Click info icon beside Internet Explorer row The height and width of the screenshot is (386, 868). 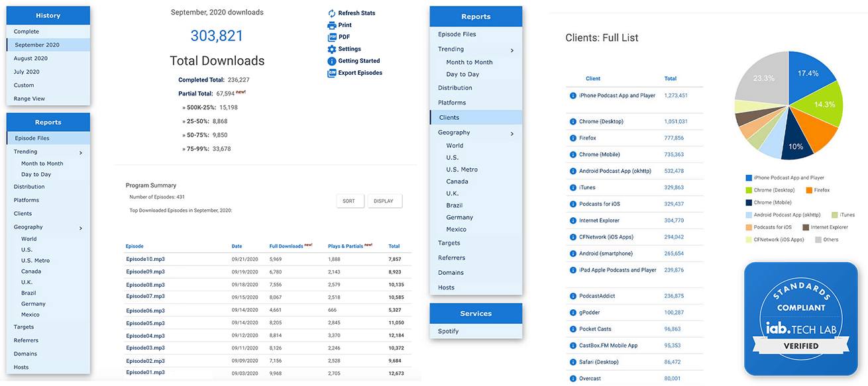(573, 220)
